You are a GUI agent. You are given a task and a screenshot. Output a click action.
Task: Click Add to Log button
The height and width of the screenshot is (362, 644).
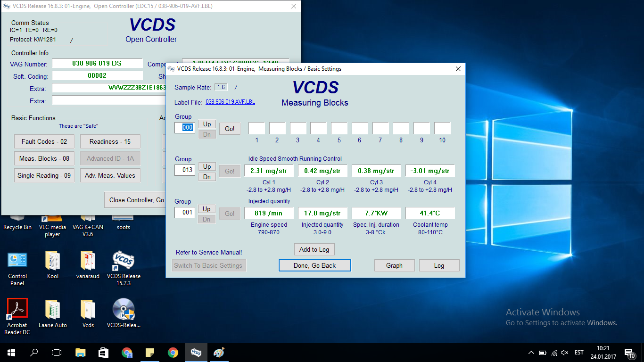(x=314, y=249)
